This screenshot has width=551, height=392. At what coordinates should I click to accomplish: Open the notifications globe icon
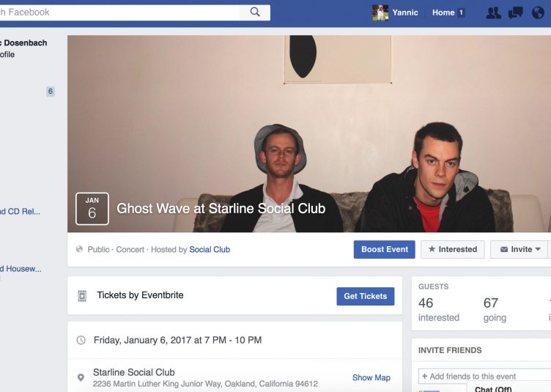click(x=538, y=13)
